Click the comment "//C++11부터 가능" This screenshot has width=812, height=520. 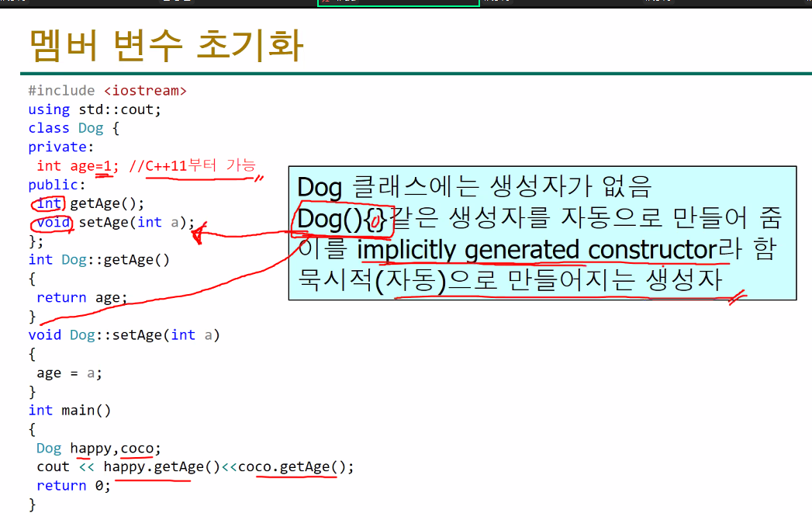(192, 166)
